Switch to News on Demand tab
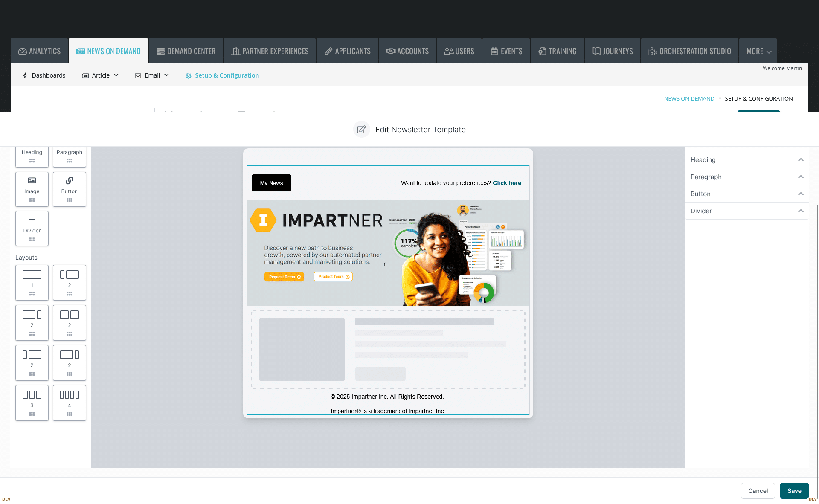 [x=108, y=51]
